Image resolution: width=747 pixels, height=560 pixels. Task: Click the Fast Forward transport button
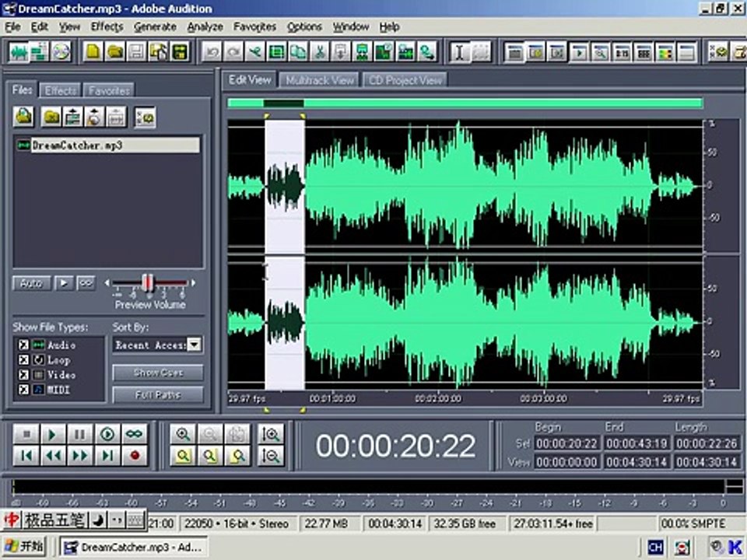[79, 456]
